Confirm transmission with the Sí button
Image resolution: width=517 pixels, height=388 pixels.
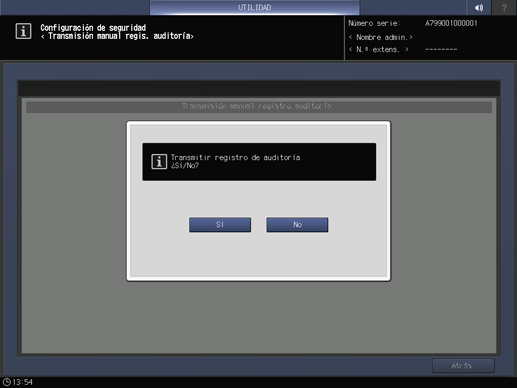[220, 225]
